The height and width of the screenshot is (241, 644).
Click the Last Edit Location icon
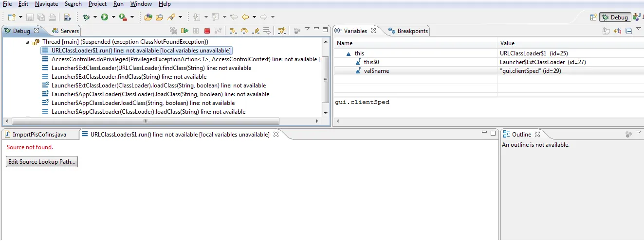pos(234,17)
